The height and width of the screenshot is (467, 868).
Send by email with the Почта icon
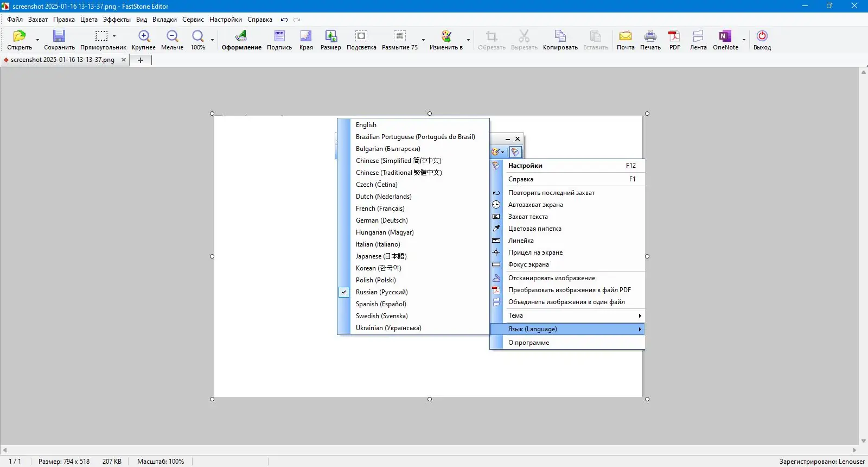click(x=626, y=36)
